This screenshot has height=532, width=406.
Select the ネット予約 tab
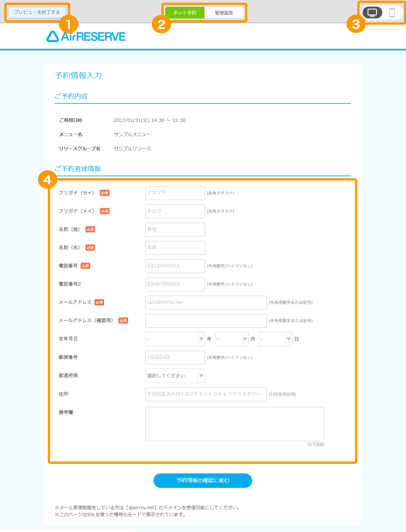(185, 13)
